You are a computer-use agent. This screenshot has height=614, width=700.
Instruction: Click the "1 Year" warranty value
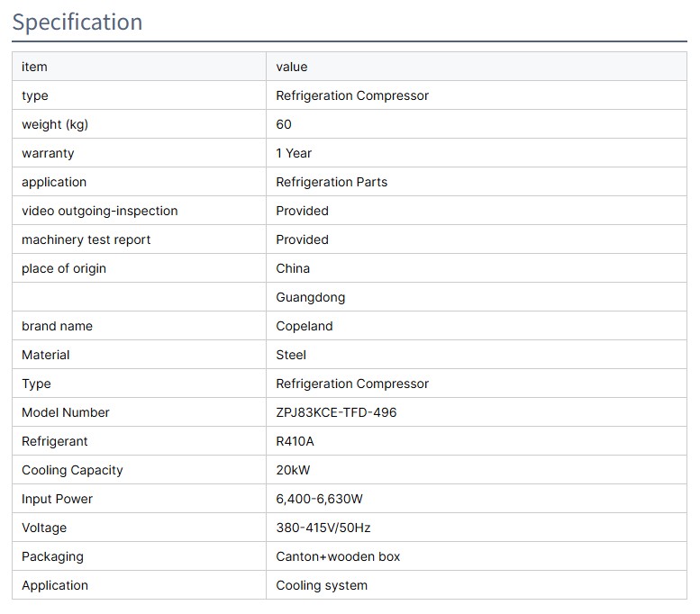coord(294,153)
